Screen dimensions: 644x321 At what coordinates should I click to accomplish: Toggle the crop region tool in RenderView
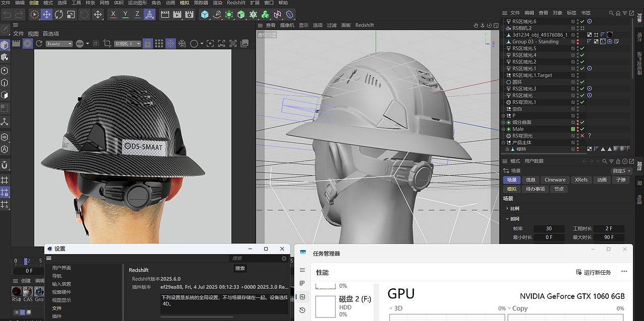click(x=107, y=44)
